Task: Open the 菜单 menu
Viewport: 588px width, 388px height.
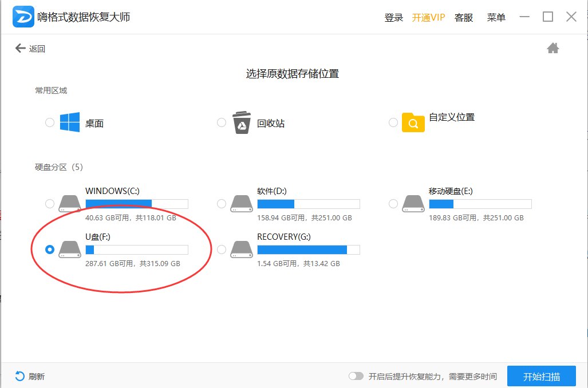Action: (x=496, y=17)
